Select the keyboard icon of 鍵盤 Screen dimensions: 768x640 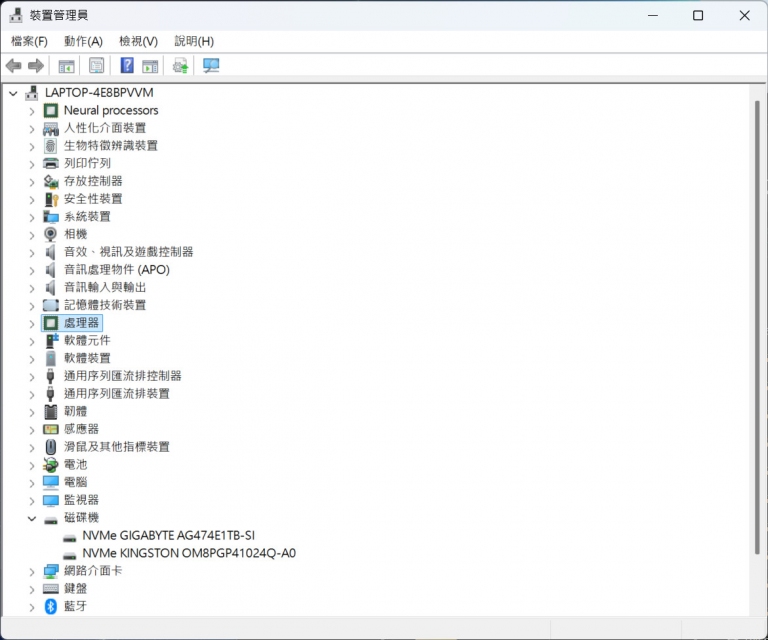[x=50, y=589]
